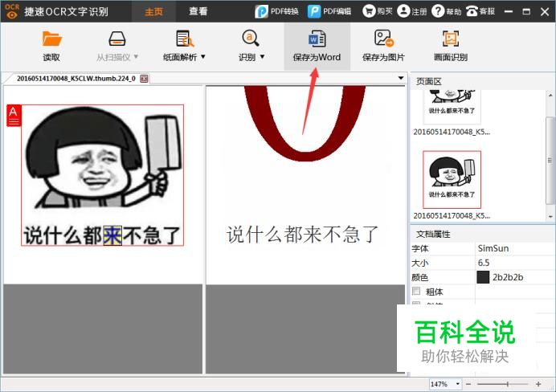
Task: Click the 读取 open folder icon
Action: (51, 39)
